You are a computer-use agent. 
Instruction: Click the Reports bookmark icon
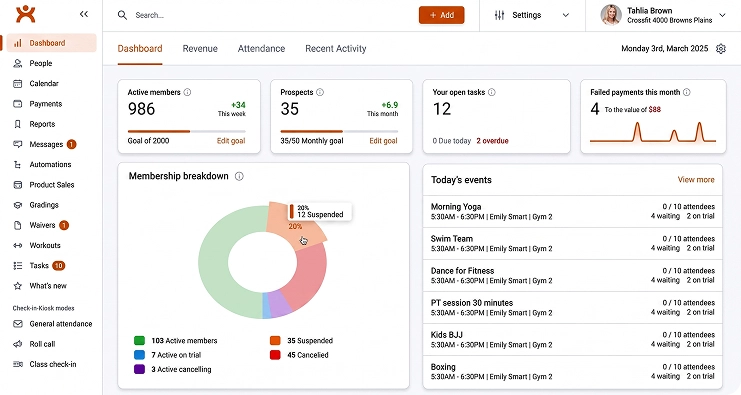(17, 124)
